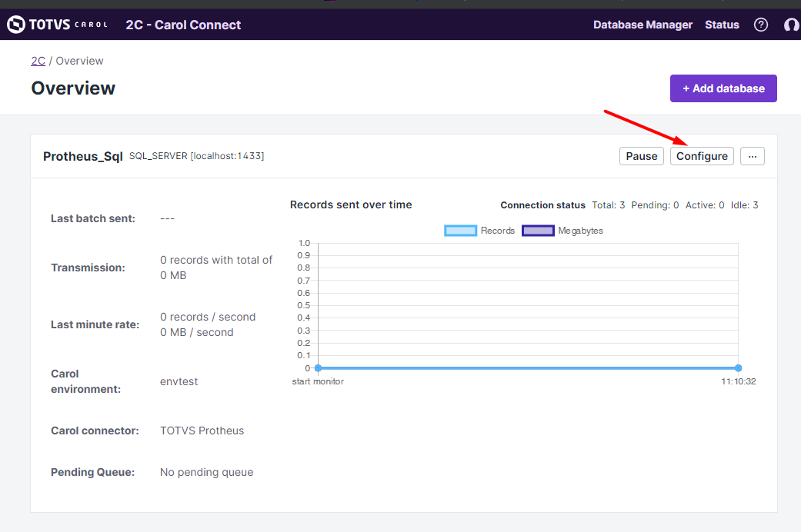Click the chart's 11:10:32 end data point

click(x=738, y=368)
